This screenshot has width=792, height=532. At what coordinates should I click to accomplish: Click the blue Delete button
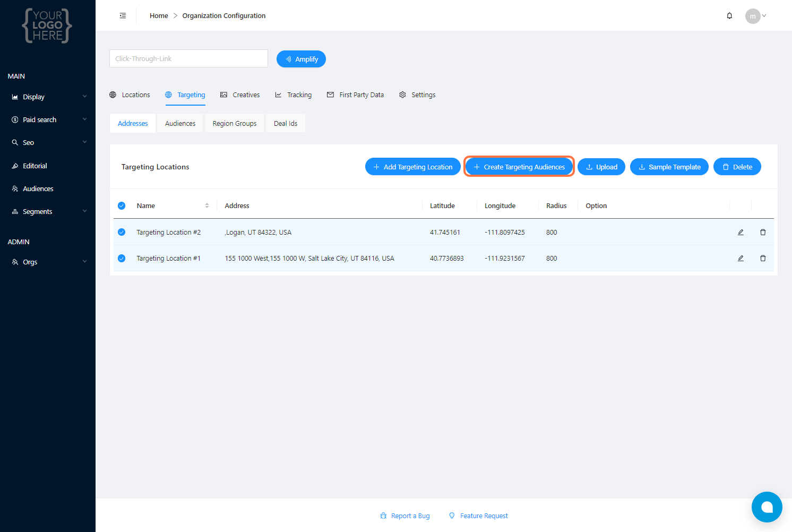pos(737,167)
